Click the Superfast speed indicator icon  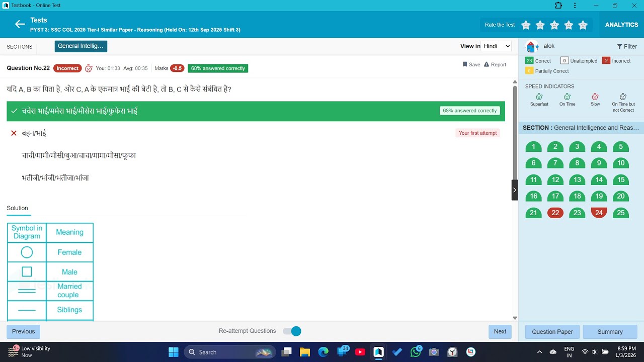click(539, 97)
